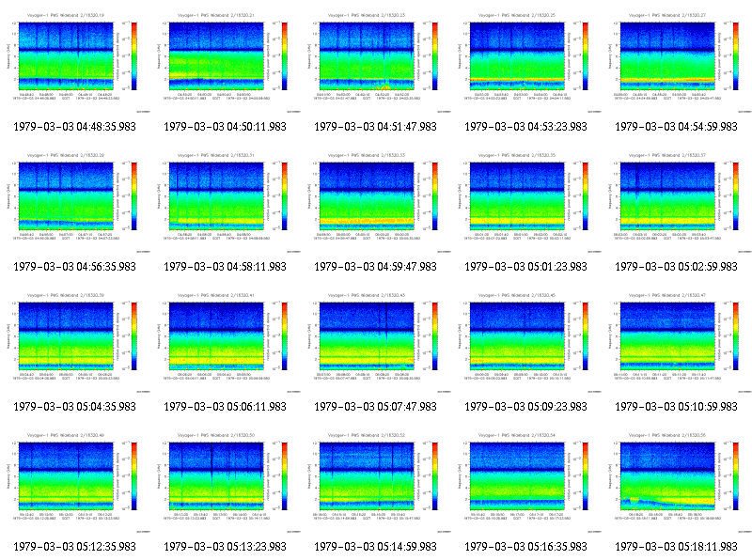This screenshot has height=560, width=752.
Task: Open the spectrogram thumbnail for 05:12:35.983
Action: (x=75, y=482)
